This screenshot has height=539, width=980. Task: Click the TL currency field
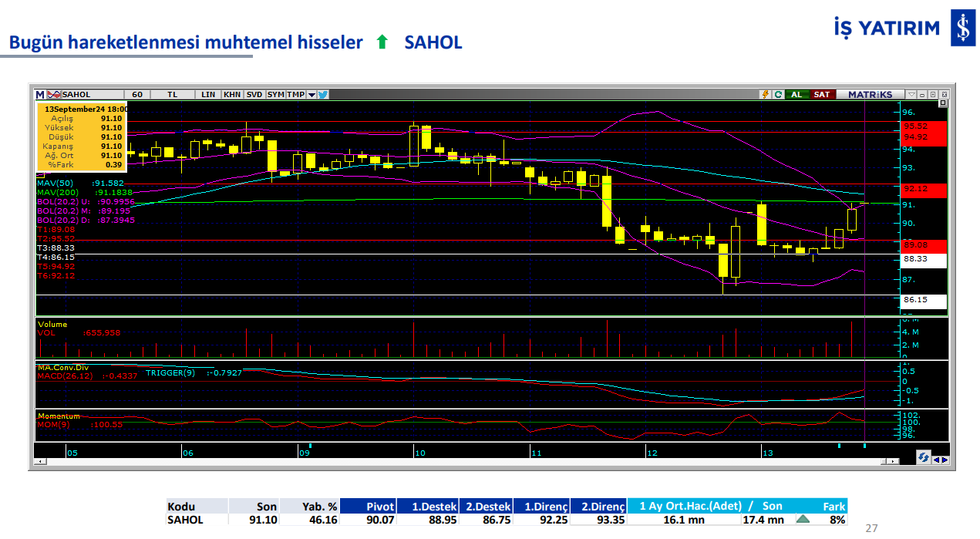173,95
